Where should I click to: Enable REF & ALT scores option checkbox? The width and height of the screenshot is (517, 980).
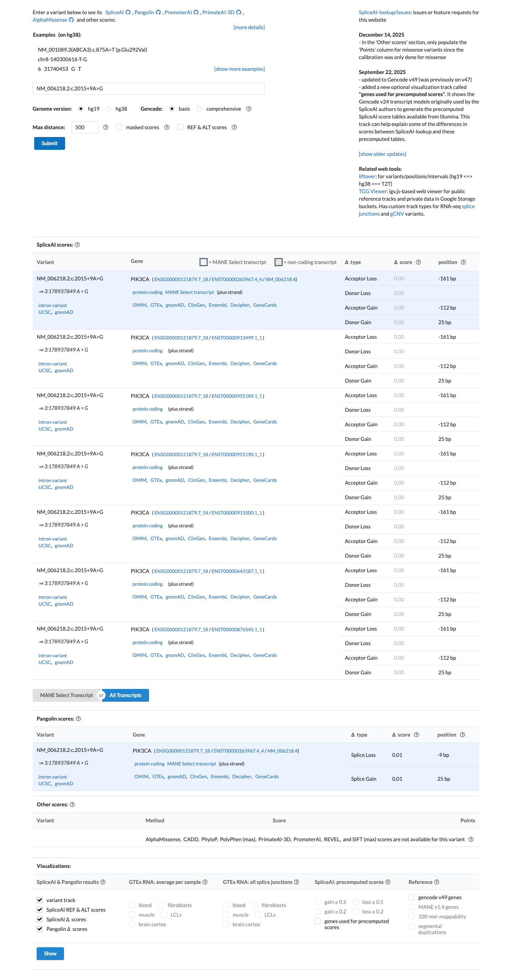point(180,127)
